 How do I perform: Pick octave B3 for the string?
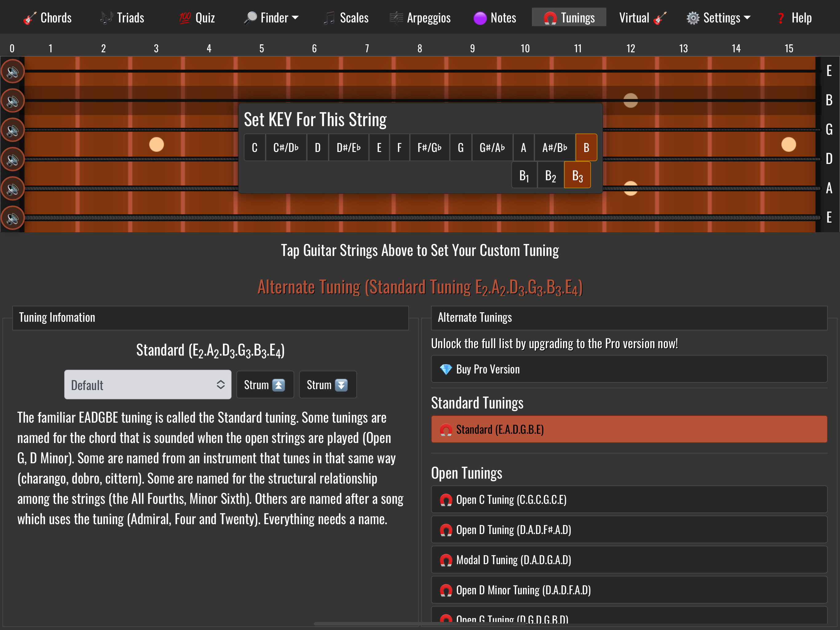[x=577, y=175]
